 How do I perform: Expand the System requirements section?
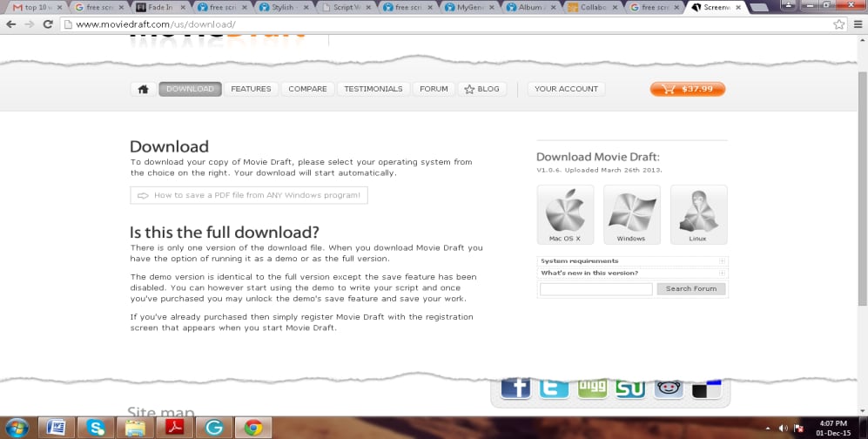(632, 260)
